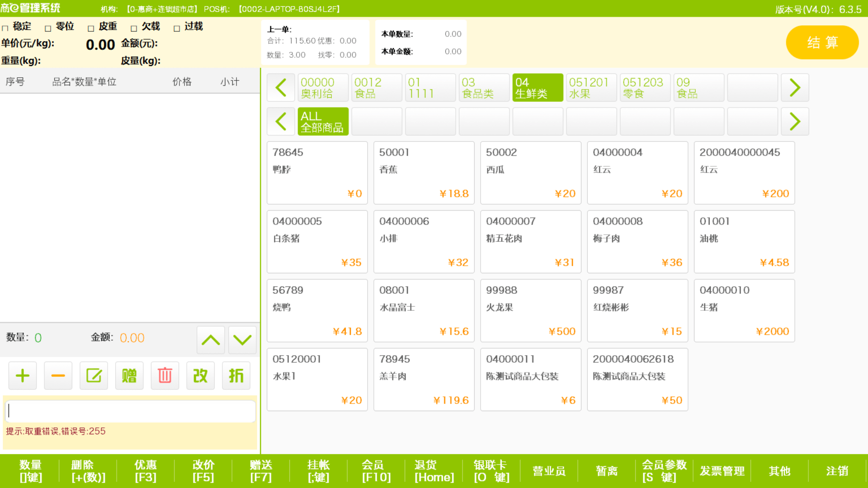Click the 赠 gift icon button
Image resolution: width=868 pixels, height=488 pixels.
click(129, 375)
